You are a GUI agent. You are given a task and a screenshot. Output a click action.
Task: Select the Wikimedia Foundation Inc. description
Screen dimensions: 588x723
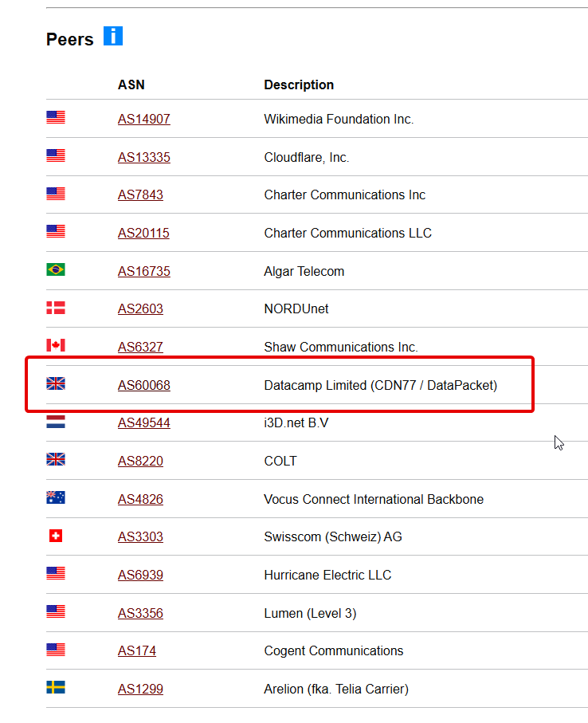[x=339, y=119]
